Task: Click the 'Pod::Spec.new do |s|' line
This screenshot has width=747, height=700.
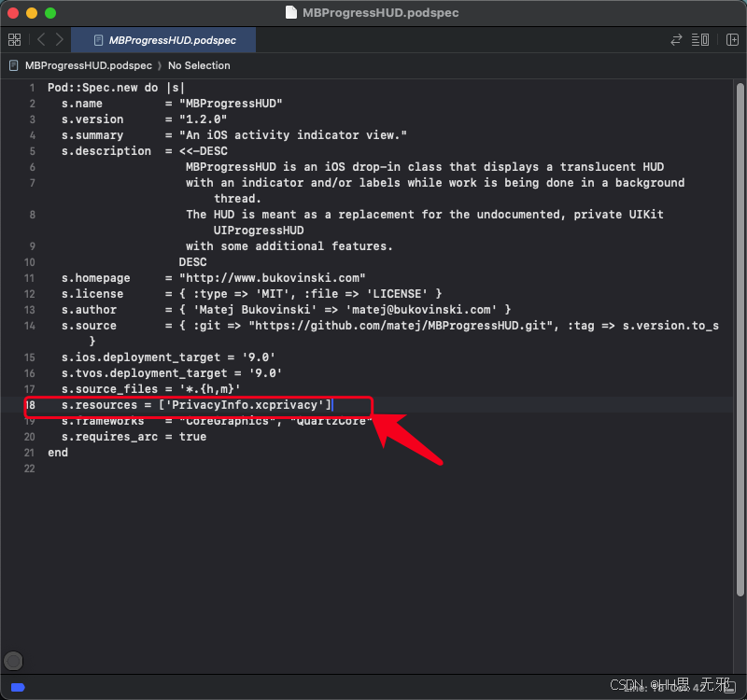Action: (x=116, y=88)
